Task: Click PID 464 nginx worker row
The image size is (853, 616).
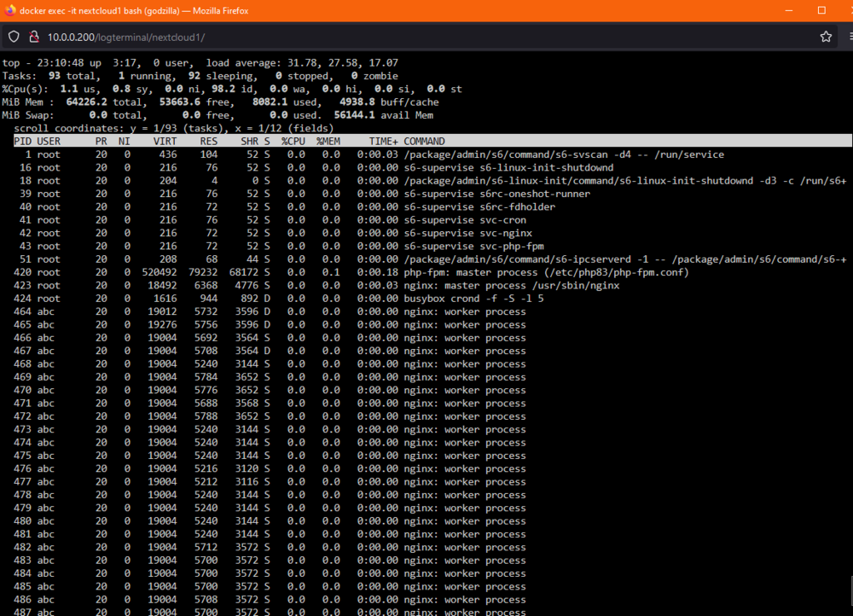Action: pyautogui.click(x=270, y=311)
